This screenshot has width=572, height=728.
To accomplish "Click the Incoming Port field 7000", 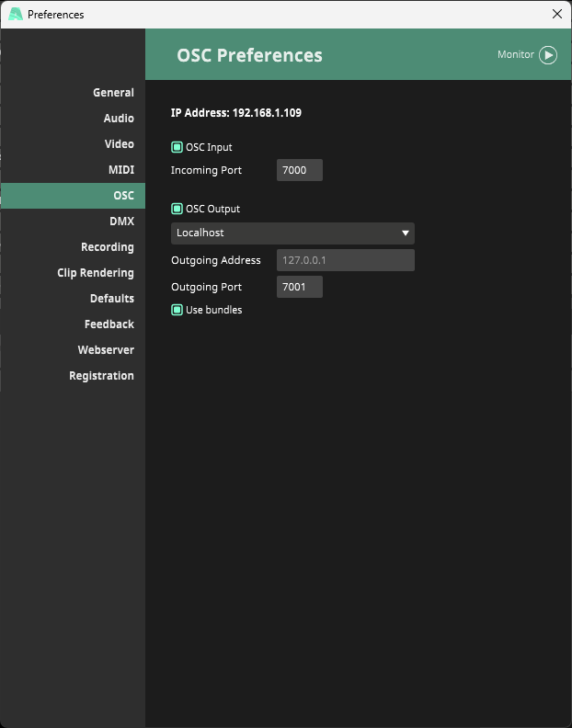I will tap(300, 170).
